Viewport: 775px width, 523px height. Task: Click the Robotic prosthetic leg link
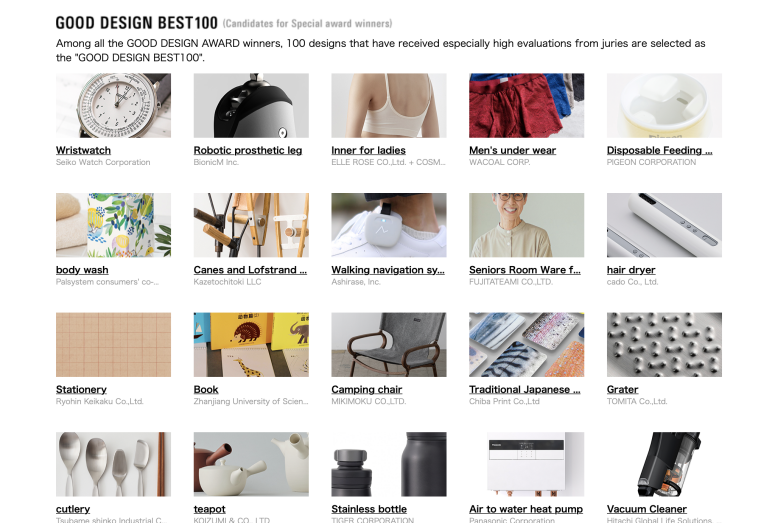pyautogui.click(x=248, y=150)
